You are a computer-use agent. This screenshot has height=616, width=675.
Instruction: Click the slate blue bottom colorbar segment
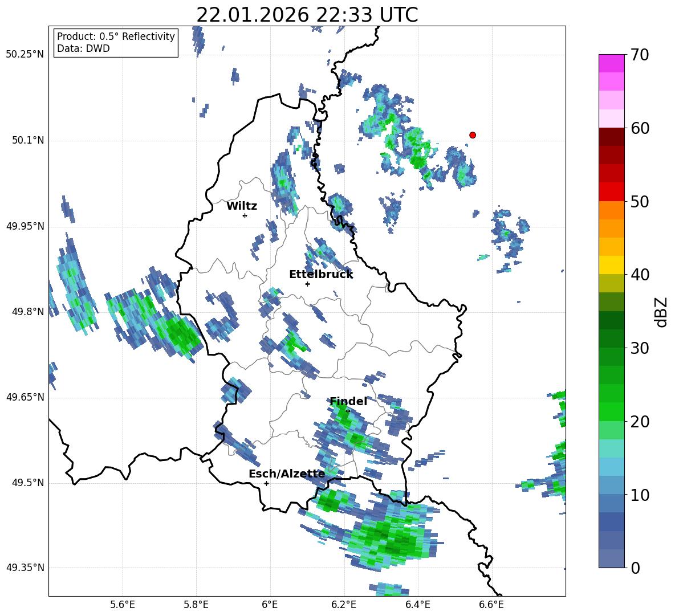[611, 558]
